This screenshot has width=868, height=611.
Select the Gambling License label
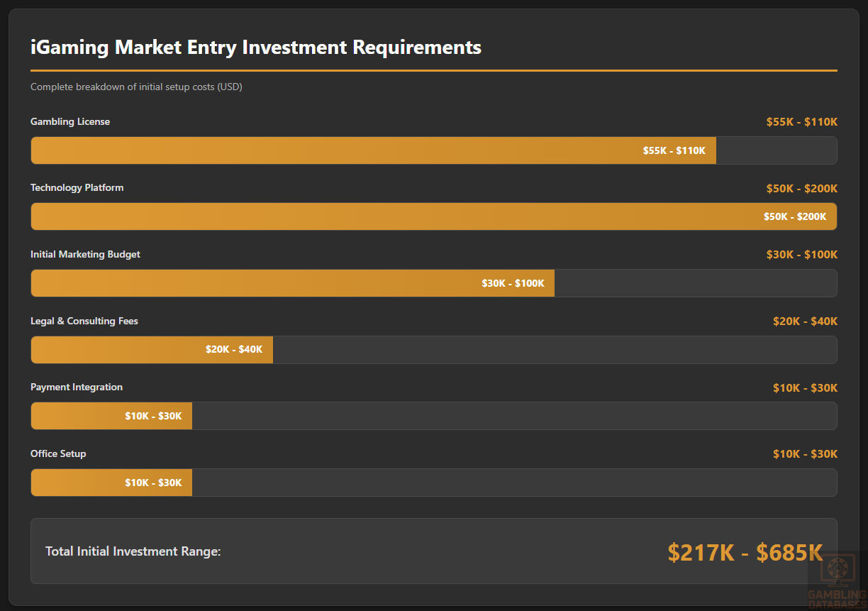pos(70,121)
